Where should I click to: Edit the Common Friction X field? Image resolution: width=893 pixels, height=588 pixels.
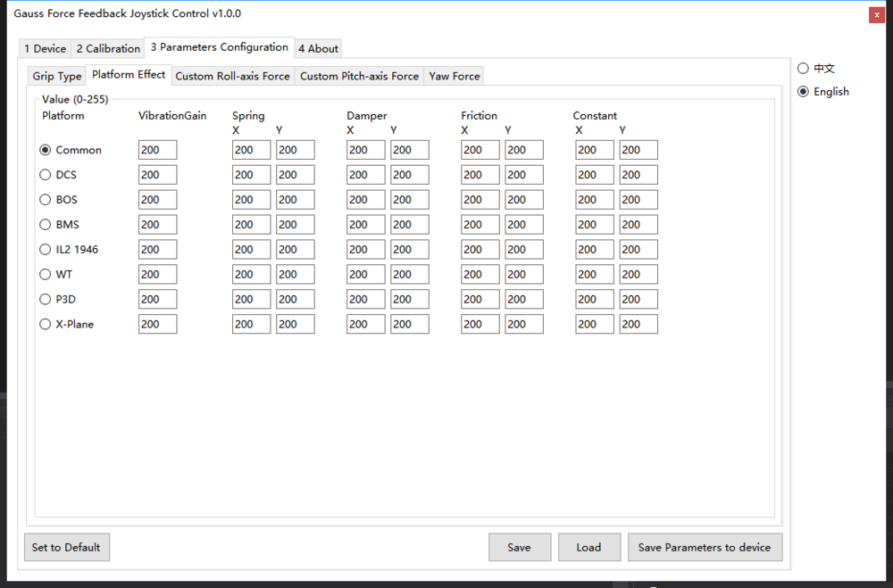(x=480, y=150)
